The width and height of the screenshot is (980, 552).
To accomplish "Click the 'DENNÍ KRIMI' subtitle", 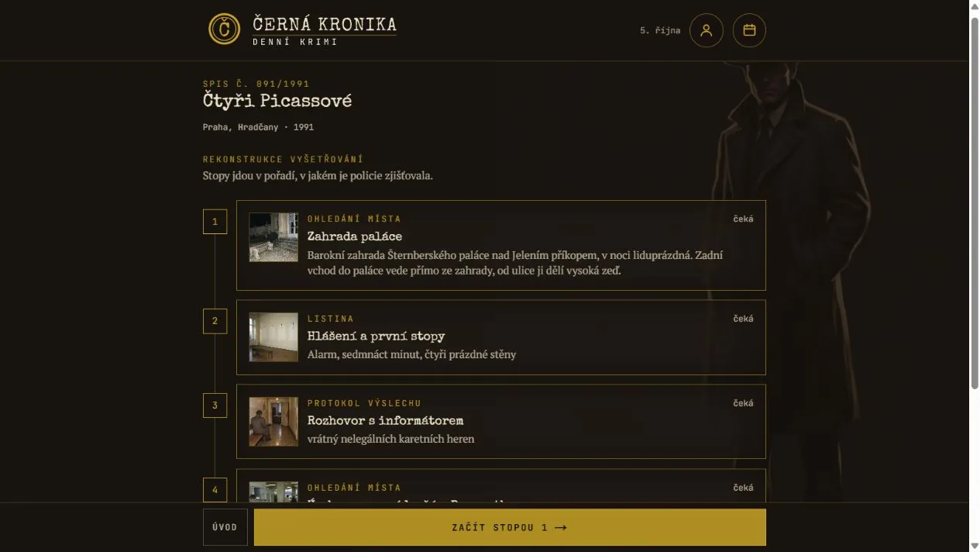I will coord(295,42).
